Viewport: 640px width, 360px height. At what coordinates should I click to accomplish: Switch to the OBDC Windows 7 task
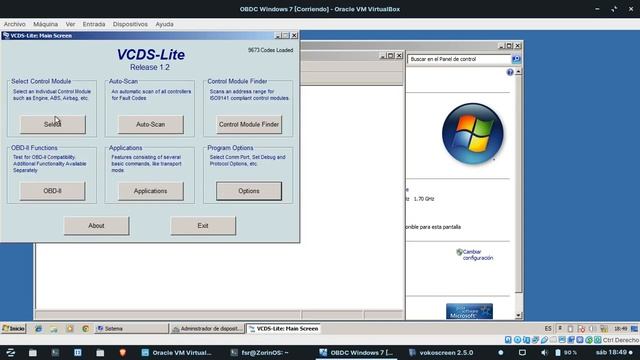(356, 353)
